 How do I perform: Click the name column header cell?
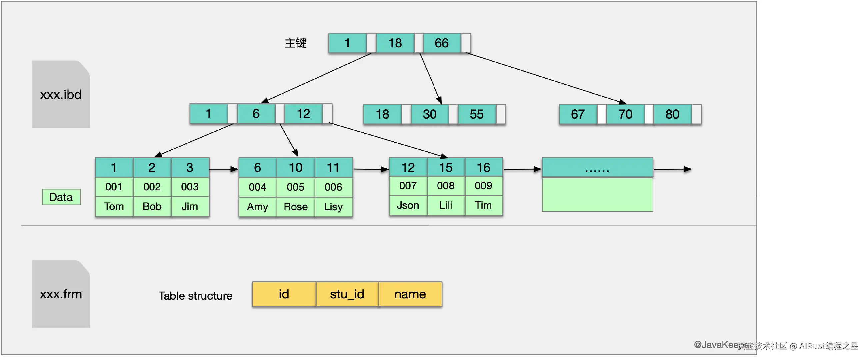[410, 294]
